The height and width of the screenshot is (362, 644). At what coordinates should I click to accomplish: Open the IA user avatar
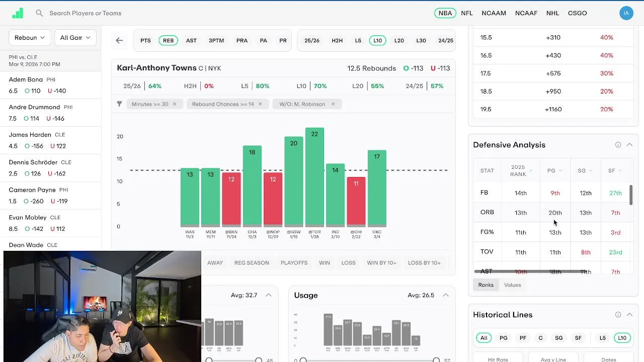[626, 14]
